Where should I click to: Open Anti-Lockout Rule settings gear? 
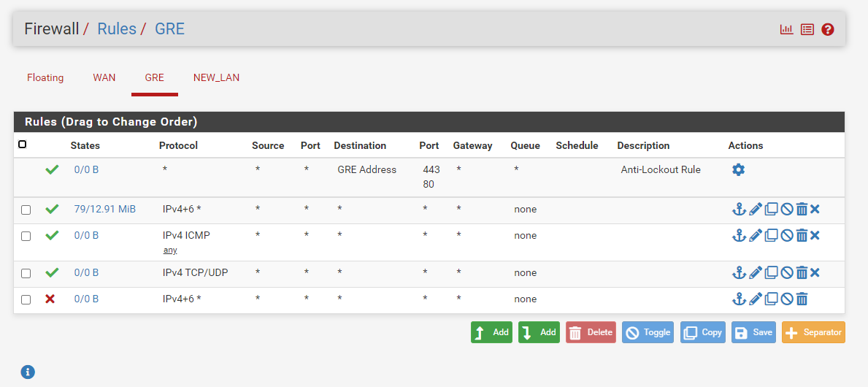pyautogui.click(x=738, y=169)
